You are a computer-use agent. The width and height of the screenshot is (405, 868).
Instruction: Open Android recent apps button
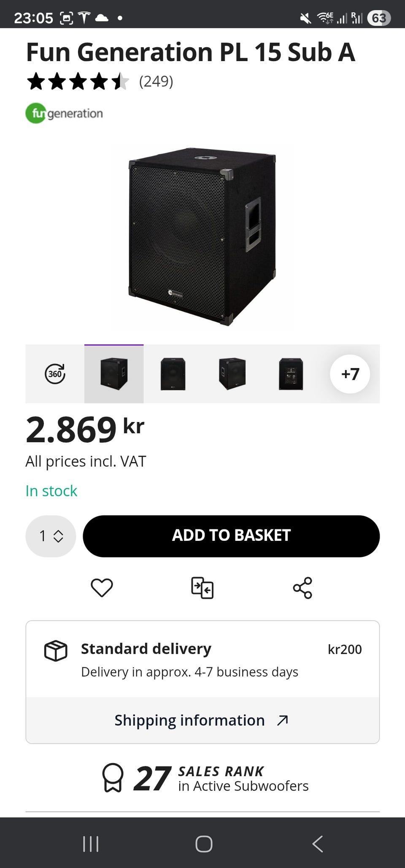pyautogui.click(x=91, y=844)
